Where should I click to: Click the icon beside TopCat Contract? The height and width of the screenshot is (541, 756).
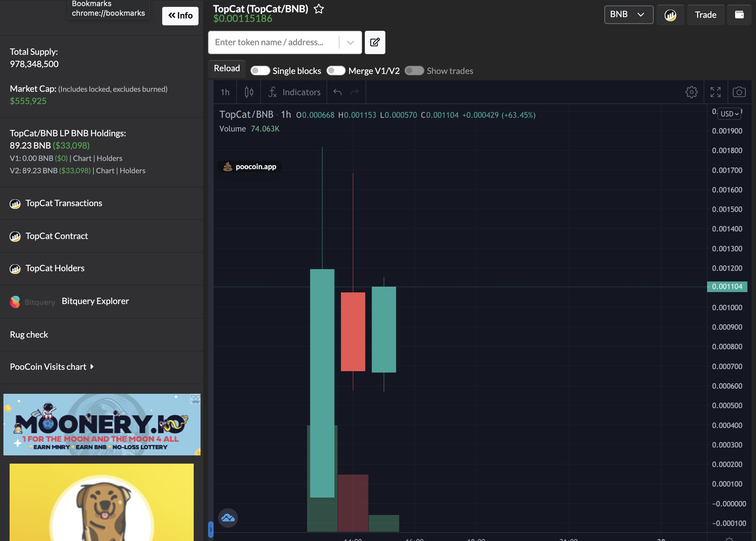tap(15, 236)
